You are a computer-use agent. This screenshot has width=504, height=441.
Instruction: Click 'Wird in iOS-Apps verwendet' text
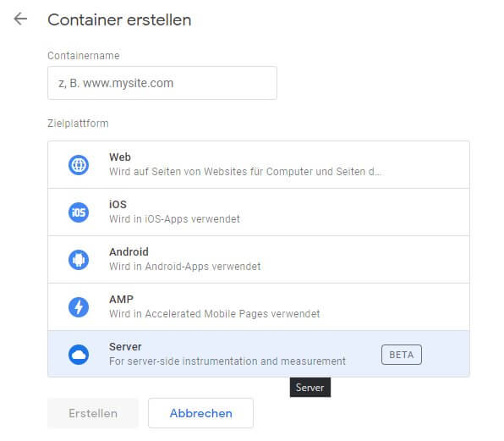174,218
